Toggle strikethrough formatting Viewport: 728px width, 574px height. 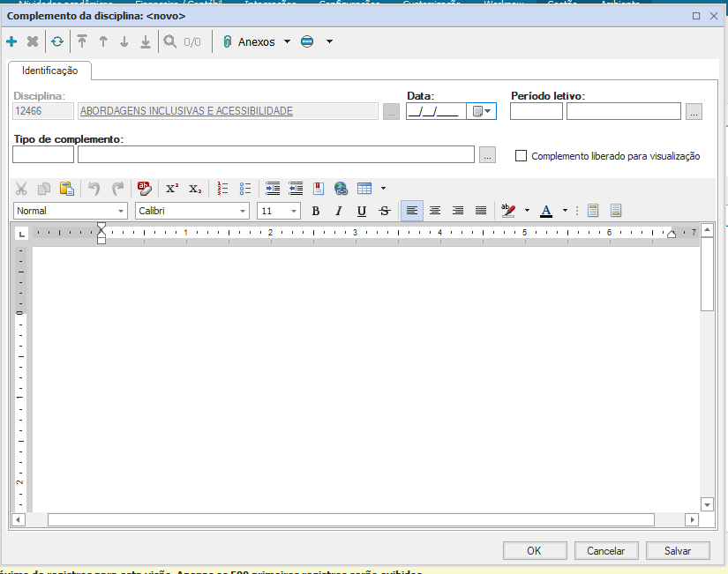click(384, 211)
